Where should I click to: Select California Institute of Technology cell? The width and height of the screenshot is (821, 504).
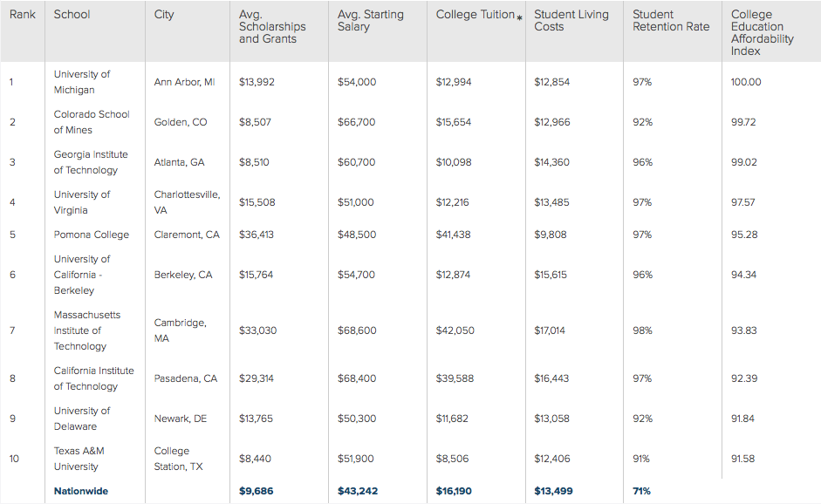point(93,378)
